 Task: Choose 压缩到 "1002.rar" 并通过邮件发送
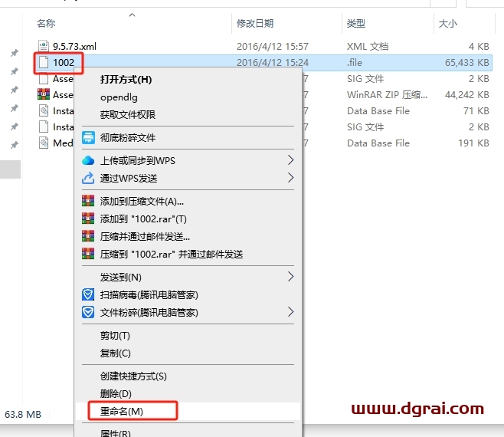[172, 255]
